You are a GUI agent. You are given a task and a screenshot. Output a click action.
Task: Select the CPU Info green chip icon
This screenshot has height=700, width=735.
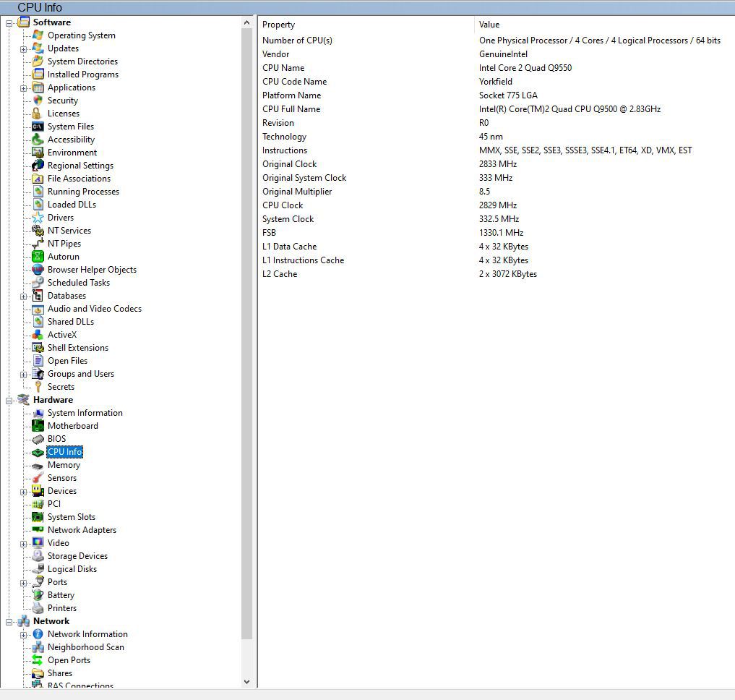tap(38, 452)
